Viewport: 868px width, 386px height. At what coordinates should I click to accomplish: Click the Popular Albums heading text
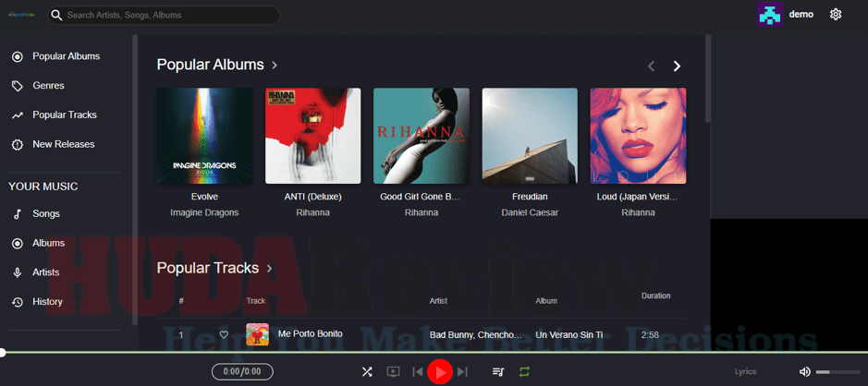click(211, 66)
